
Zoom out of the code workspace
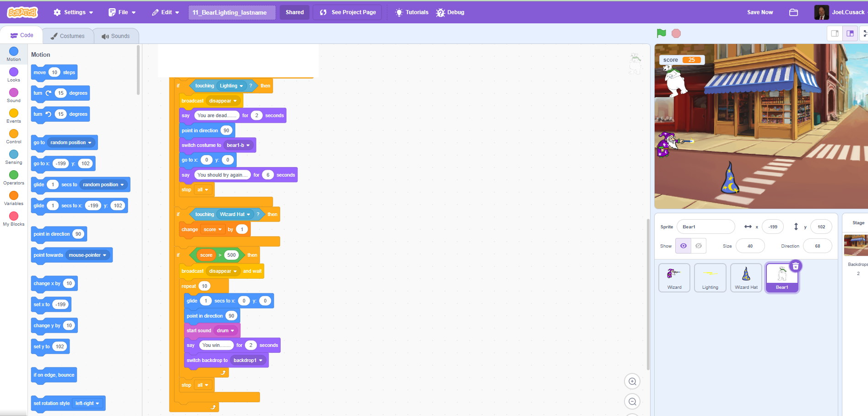[632, 401]
